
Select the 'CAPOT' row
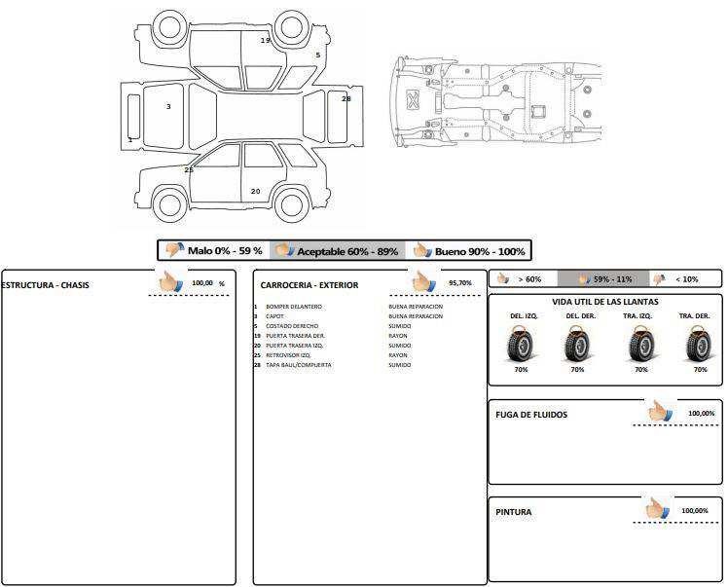(348, 316)
